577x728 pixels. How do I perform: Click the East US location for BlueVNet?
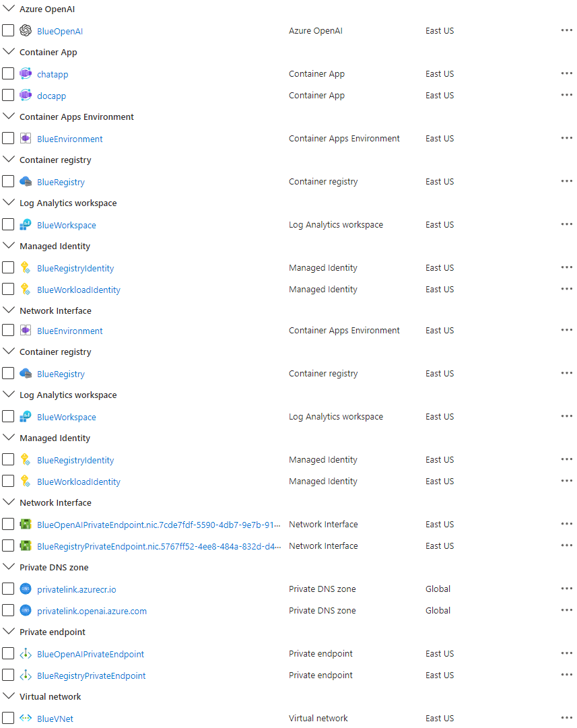(x=440, y=719)
